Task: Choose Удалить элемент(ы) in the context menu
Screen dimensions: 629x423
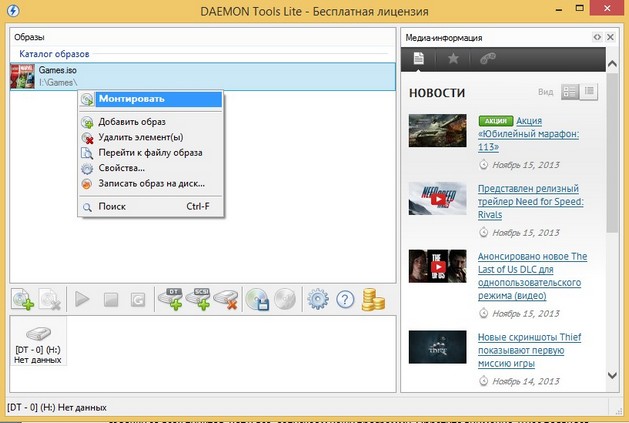Action: pos(151,137)
